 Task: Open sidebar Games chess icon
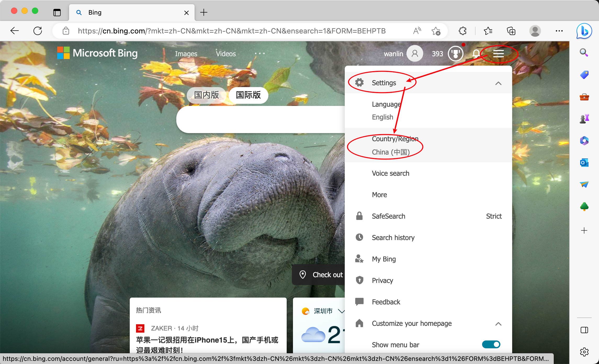584,119
